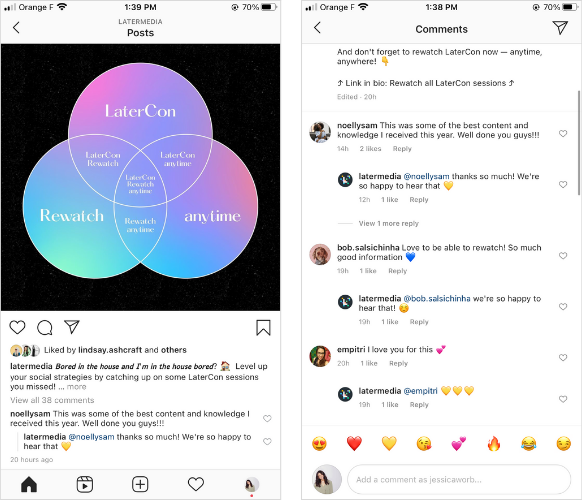Open "View all 38 comments"
Screen dimensions: 582x500
[52, 400]
